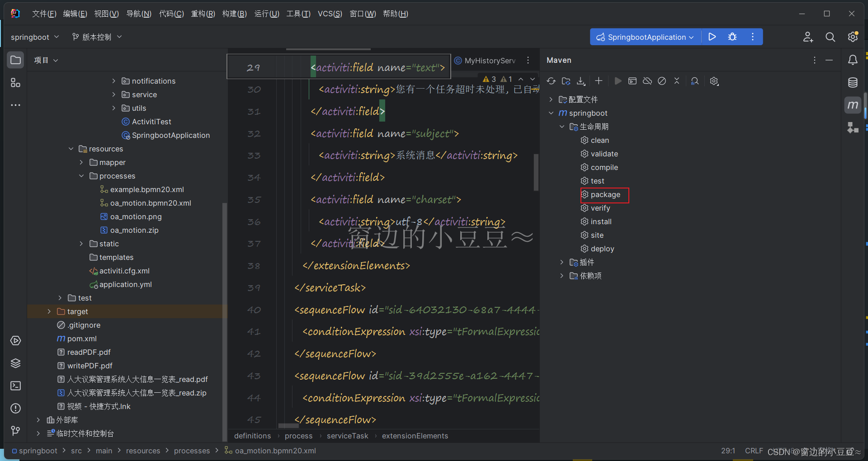868x461 pixels.
Task: Open pom.xml in project tree
Action: click(x=82, y=339)
